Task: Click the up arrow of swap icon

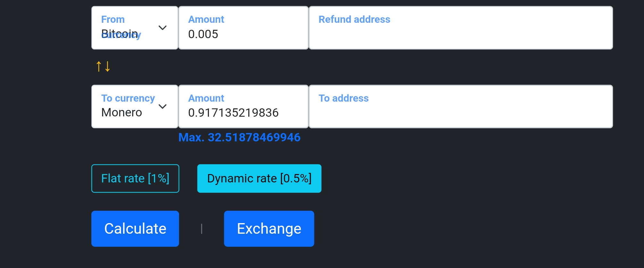Action: (x=99, y=66)
